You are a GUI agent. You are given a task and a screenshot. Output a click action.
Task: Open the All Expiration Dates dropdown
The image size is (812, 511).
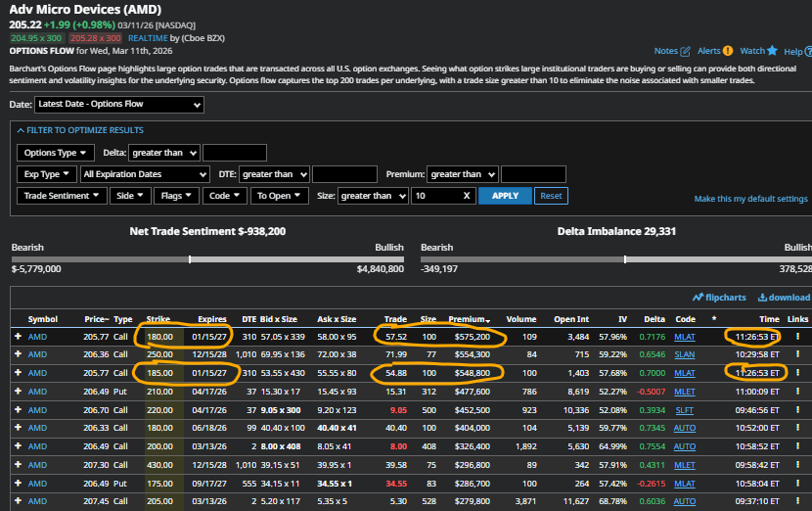tap(145, 174)
